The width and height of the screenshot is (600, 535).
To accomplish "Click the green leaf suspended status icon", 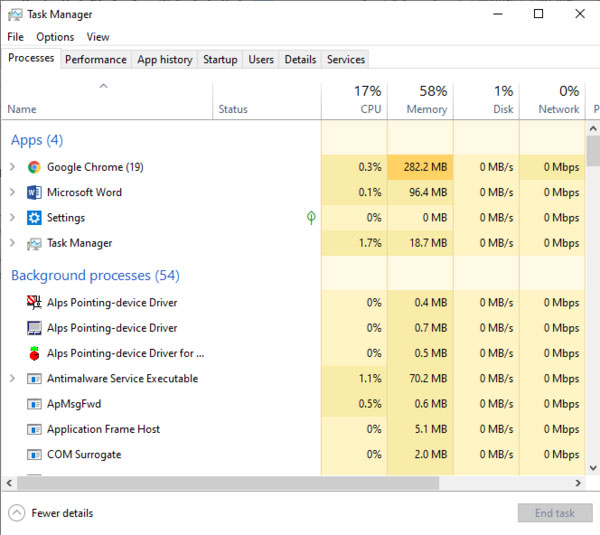I will click(311, 217).
